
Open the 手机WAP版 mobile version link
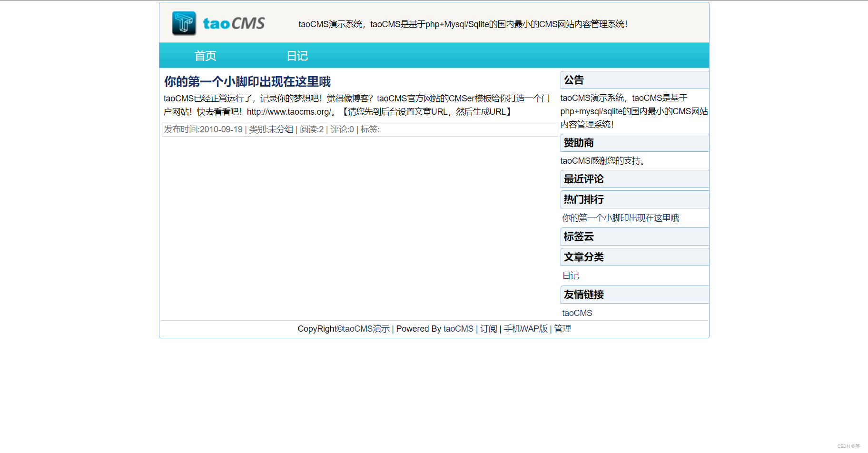tap(526, 328)
